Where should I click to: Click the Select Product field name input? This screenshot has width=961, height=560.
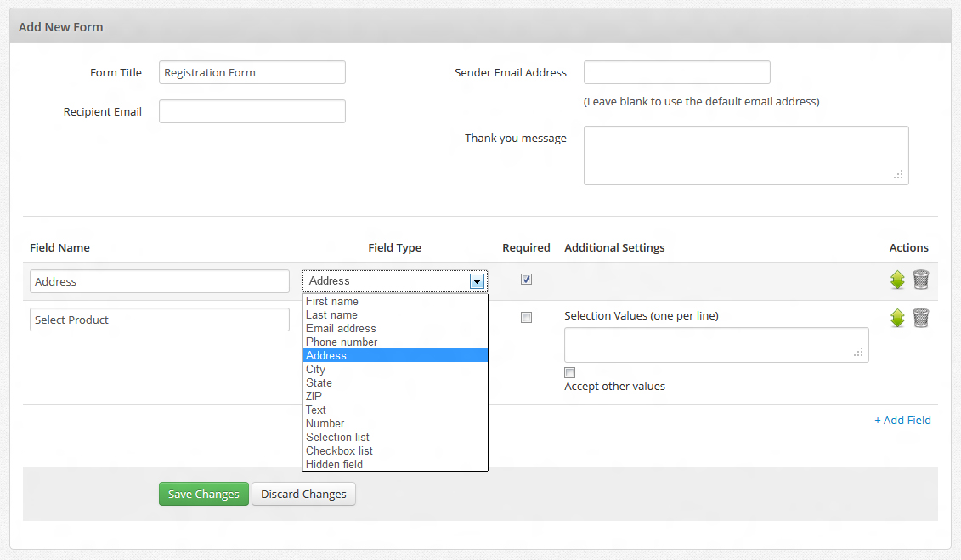160,320
